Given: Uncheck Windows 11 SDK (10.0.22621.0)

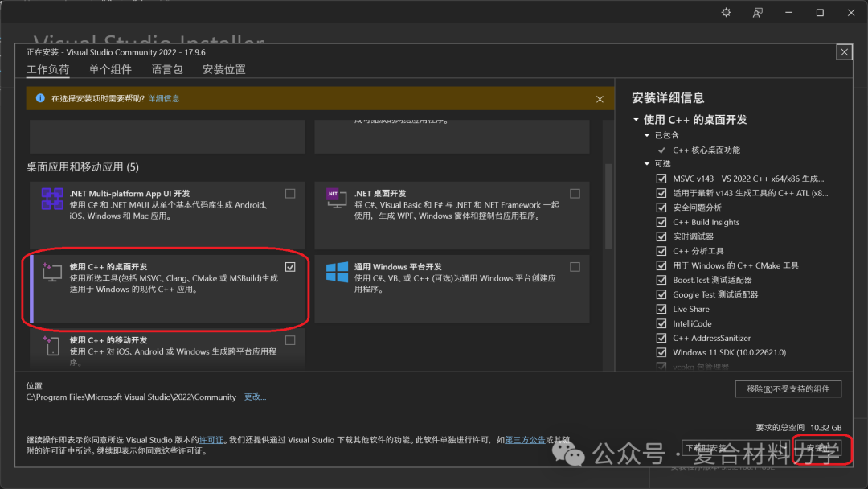Looking at the screenshot, I should point(661,352).
